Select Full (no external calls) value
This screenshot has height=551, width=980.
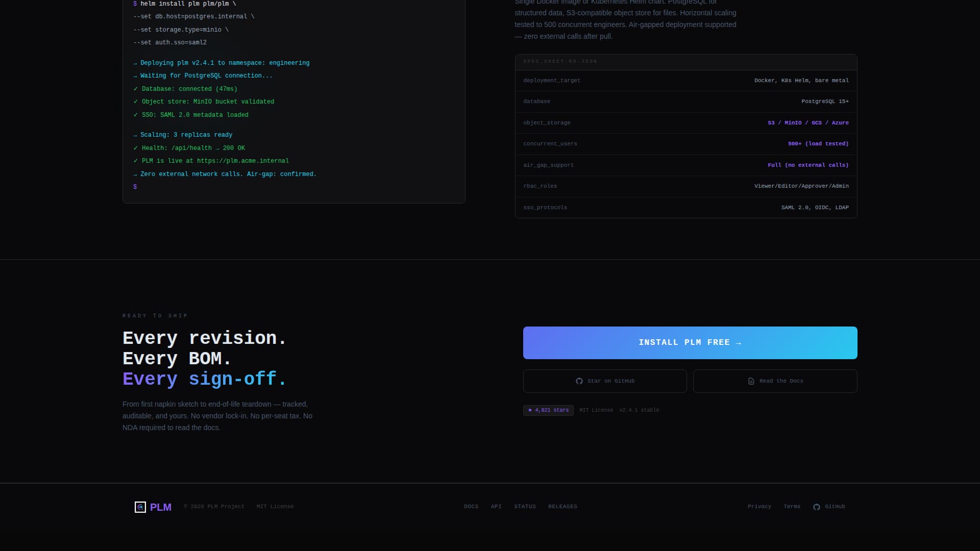tap(808, 165)
